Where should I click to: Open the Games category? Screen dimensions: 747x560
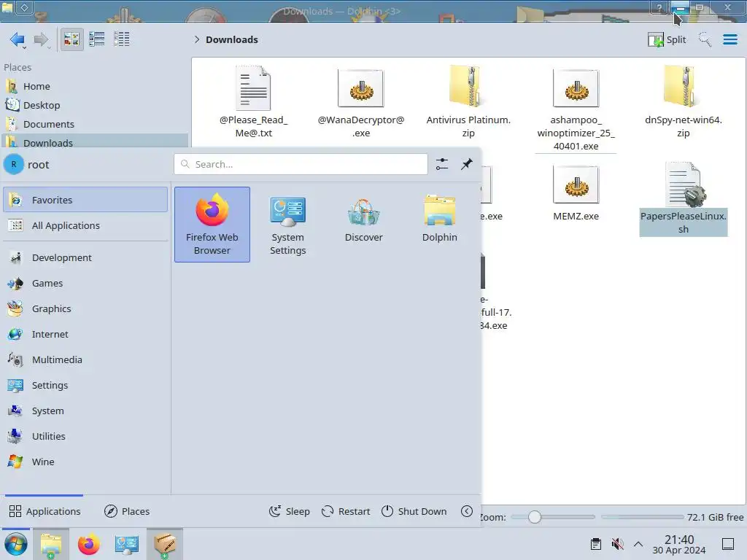[x=85, y=284]
